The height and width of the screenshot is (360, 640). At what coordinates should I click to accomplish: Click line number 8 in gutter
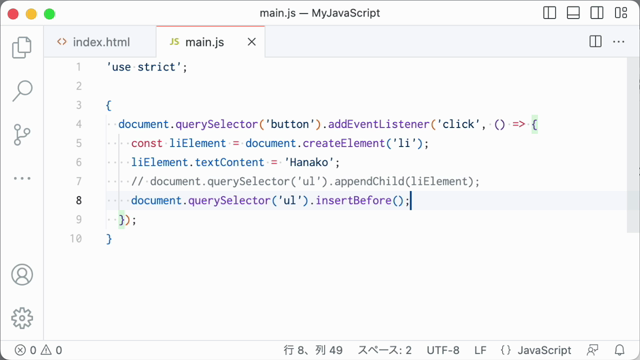78,200
